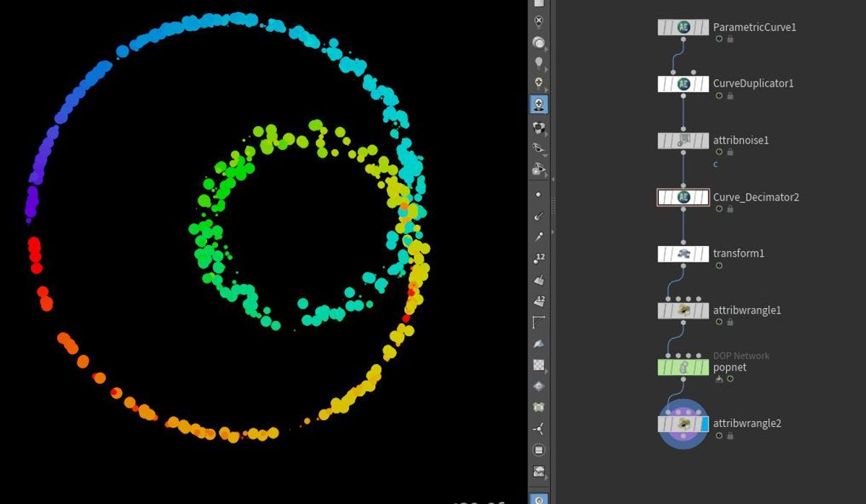Select the ParametricCurve1 node icon

tap(683, 27)
